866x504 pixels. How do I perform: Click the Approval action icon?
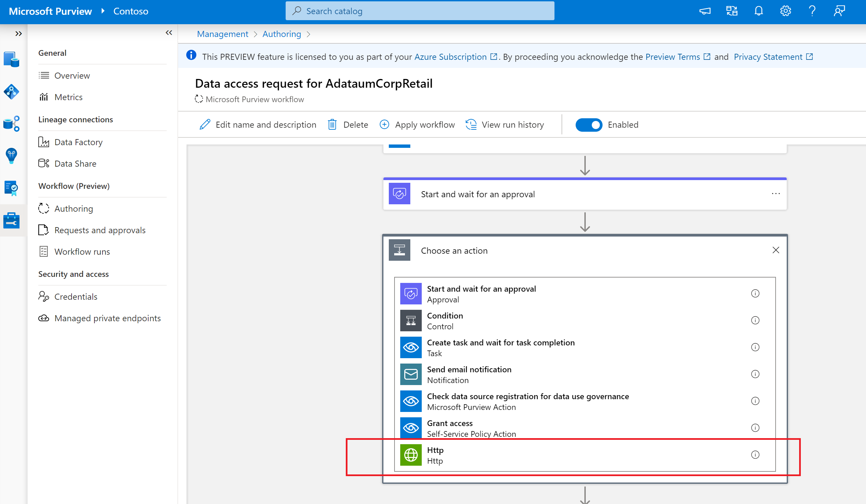click(x=411, y=293)
